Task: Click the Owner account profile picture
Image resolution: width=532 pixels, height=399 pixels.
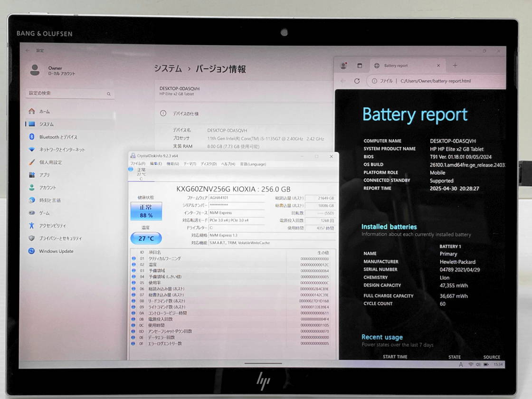Action: pyautogui.click(x=35, y=70)
